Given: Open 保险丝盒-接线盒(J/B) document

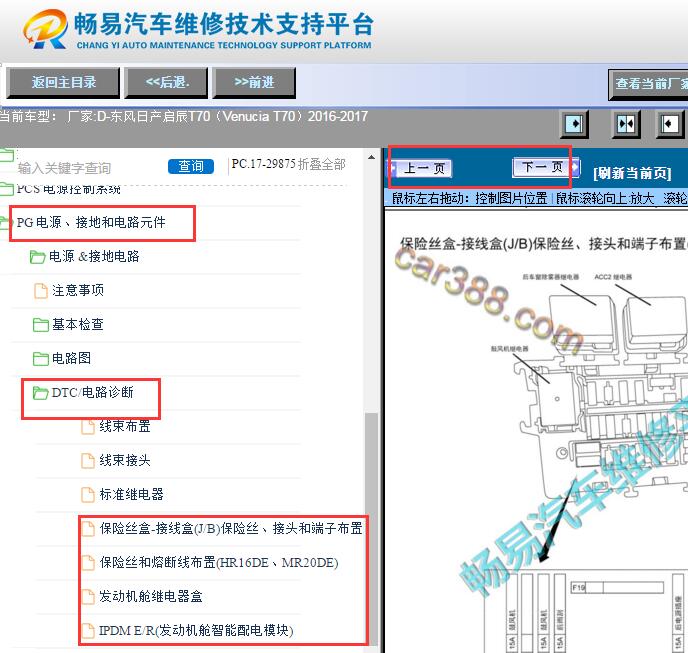Looking at the screenshot, I should click(231, 528).
